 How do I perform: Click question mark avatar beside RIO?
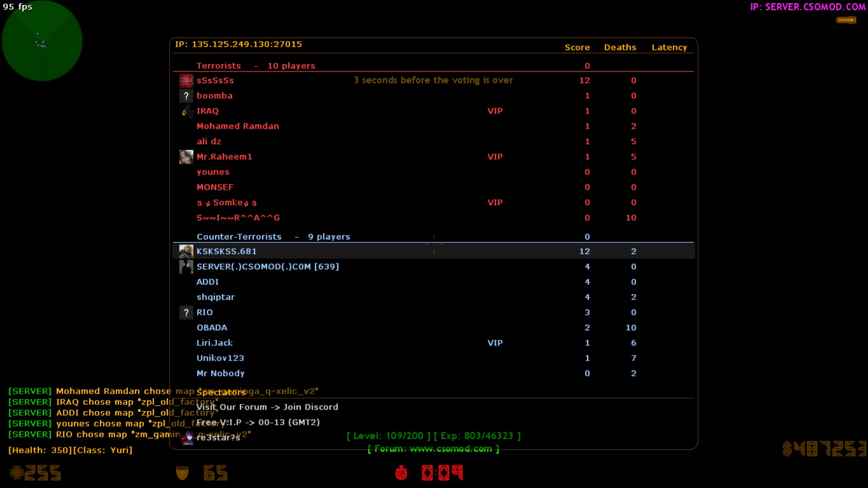point(186,312)
